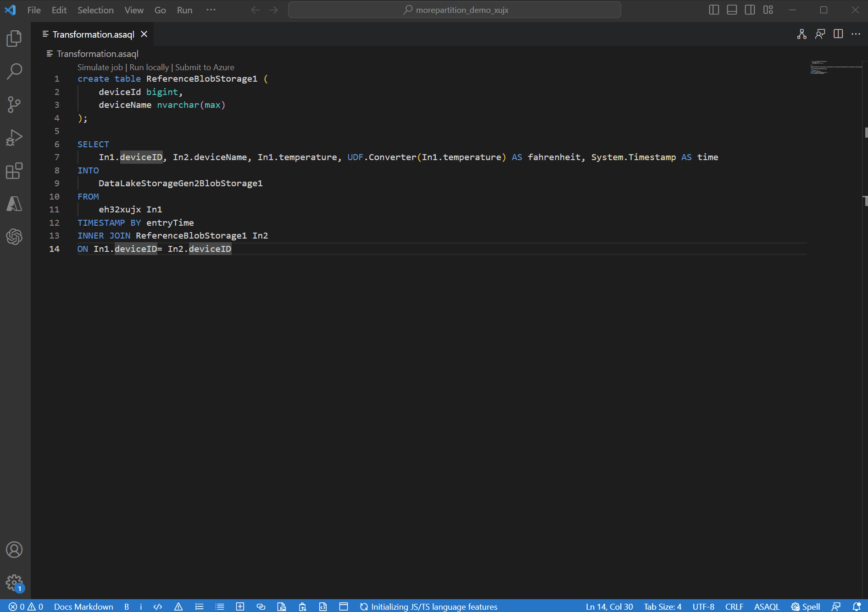Toggle the primary side bar layout

tap(714, 10)
